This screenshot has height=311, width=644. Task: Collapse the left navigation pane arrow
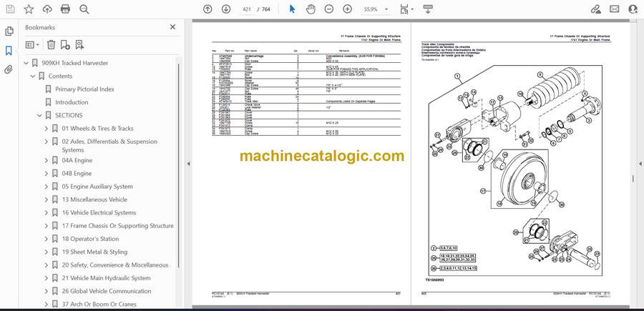coord(188,164)
